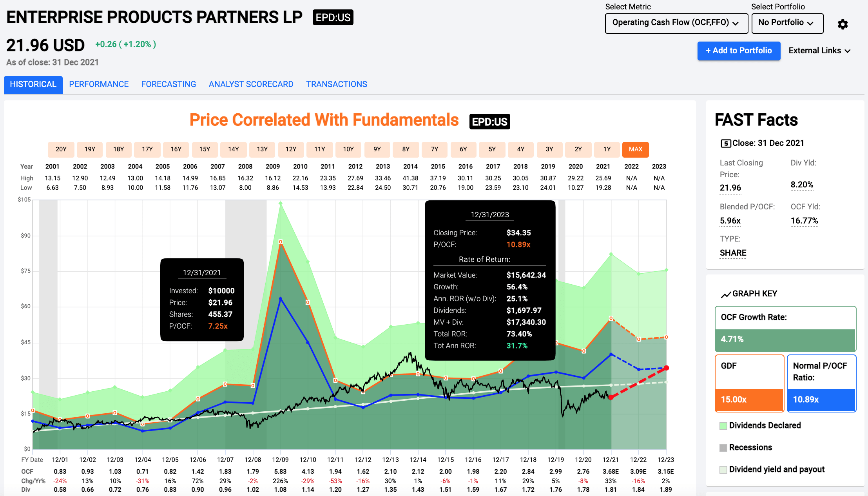Click the As of close date text
The height and width of the screenshot is (496, 868).
click(53, 63)
